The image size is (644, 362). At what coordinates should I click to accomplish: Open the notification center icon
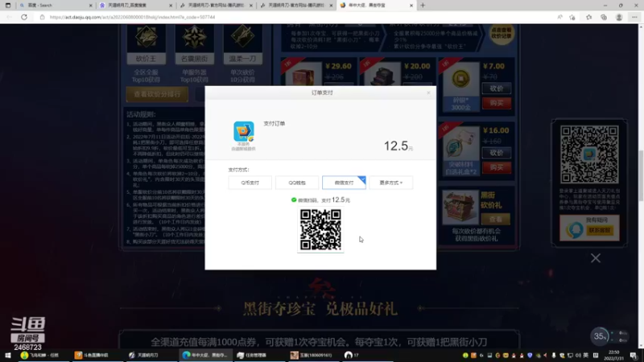(634, 355)
